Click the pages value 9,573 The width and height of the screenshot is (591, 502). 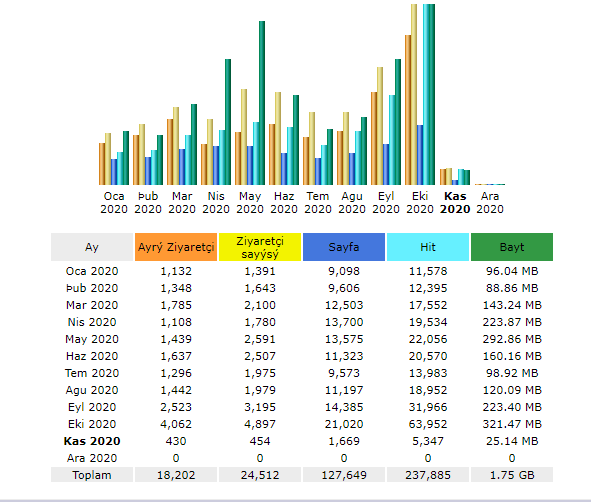pyautogui.click(x=344, y=373)
